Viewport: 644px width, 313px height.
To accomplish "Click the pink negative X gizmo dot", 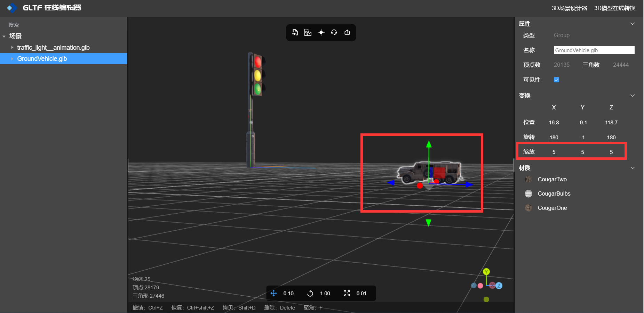I will (480, 286).
